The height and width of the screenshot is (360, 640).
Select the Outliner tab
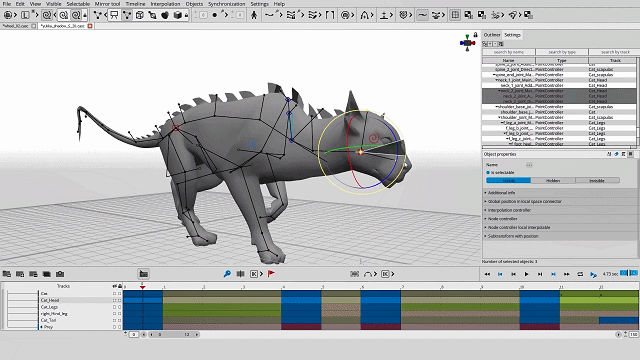click(x=492, y=35)
